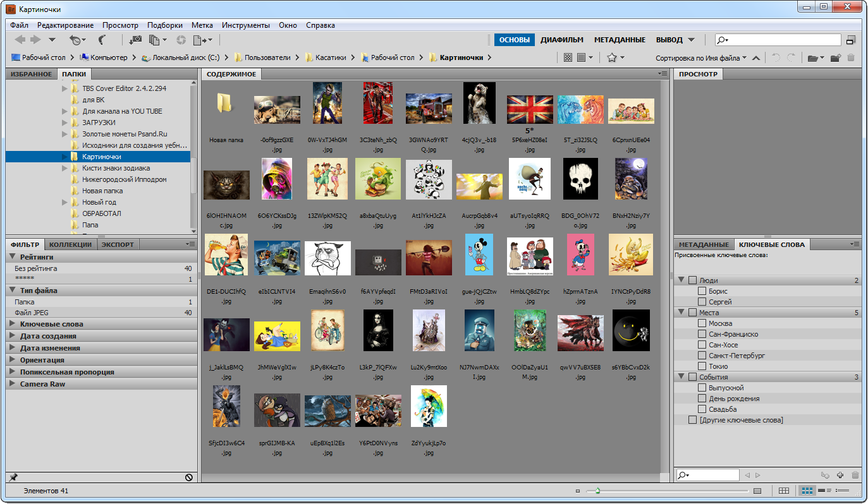Image resolution: width=868 pixels, height=504 pixels.
Task: Switch to list view in status bar
Action: click(841, 491)
